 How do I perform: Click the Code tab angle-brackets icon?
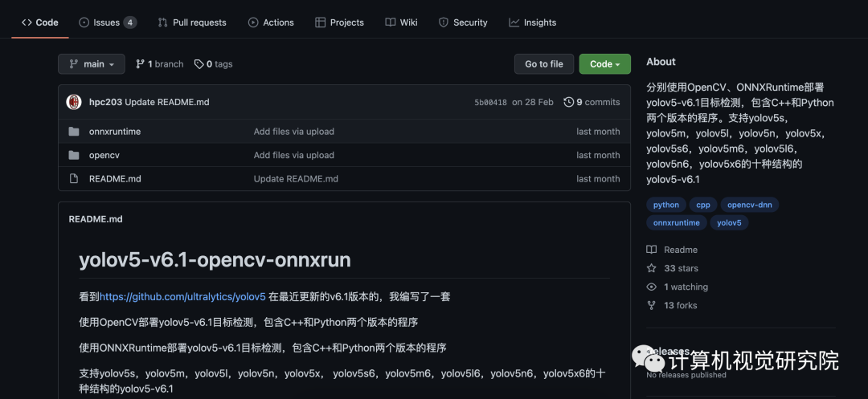27,22
